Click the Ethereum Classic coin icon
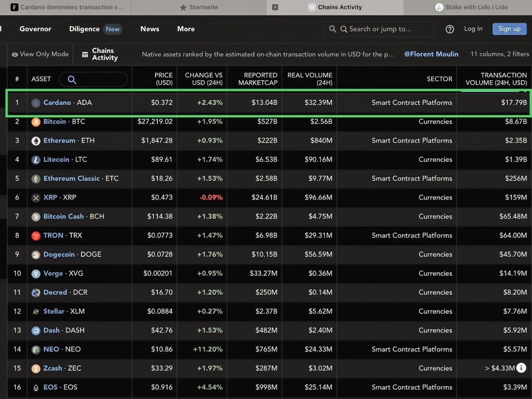Screen dimensions: 532x399 [36, 179]
